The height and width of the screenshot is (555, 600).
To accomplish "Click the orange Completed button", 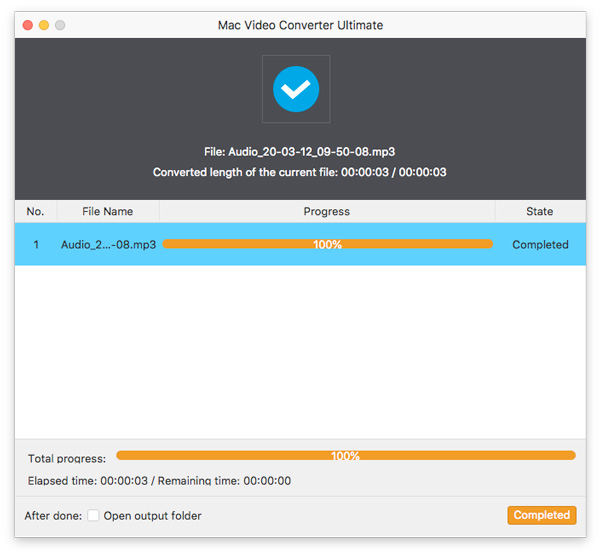I will click(x=542, y=515).
